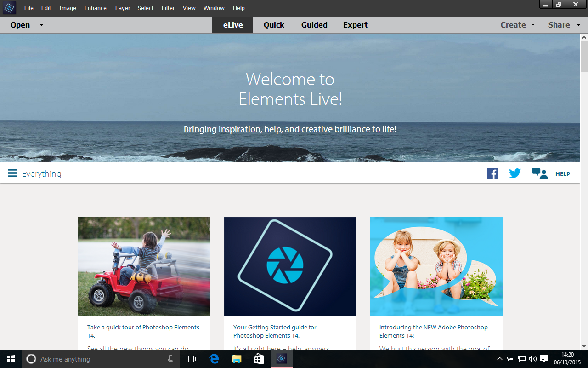Click the red toy jeep thumbnail
The height and width of the screenshot is (368, 588).
coord(144,267)
